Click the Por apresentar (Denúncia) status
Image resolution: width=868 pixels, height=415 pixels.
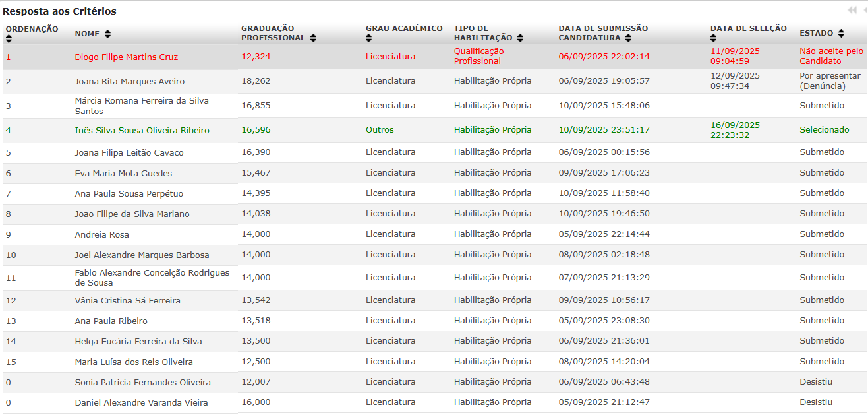pyautogui.click(x=829, y=80)
